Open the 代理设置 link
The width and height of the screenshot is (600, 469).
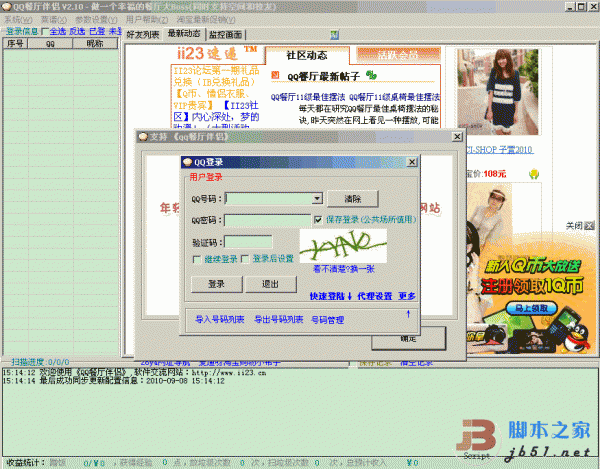(x=375, y=296)
